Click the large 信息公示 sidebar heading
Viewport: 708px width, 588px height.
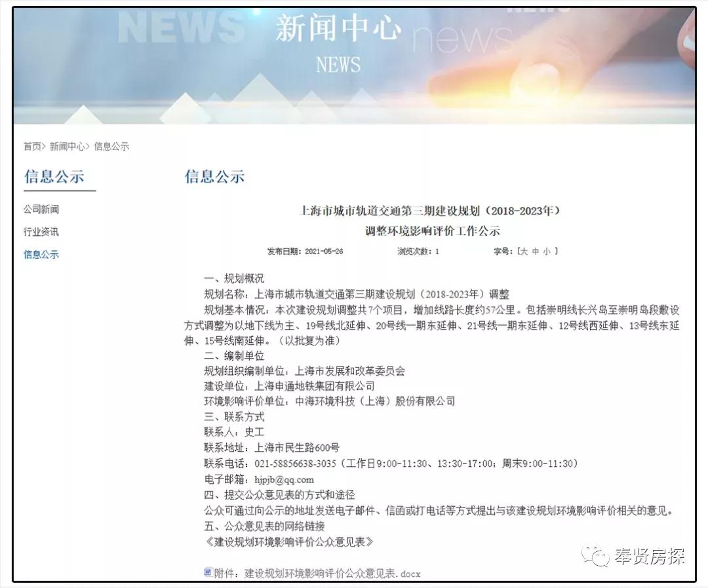[x=54, y=176]
